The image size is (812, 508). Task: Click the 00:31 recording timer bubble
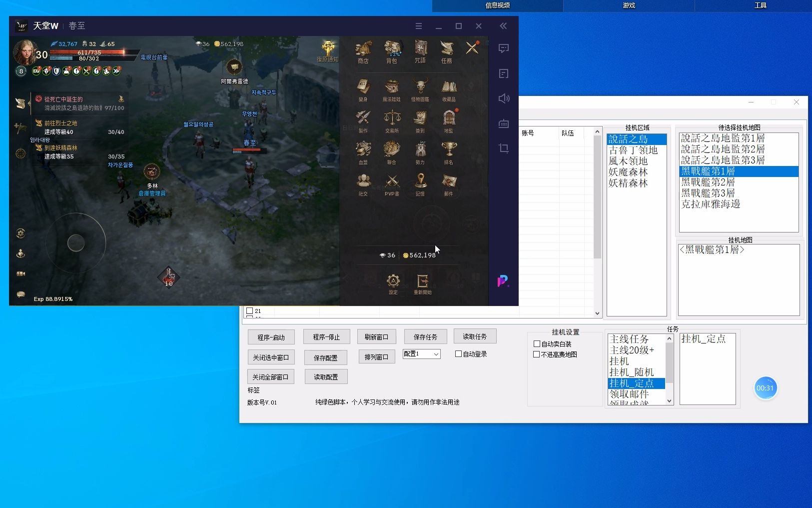[765, 388]
